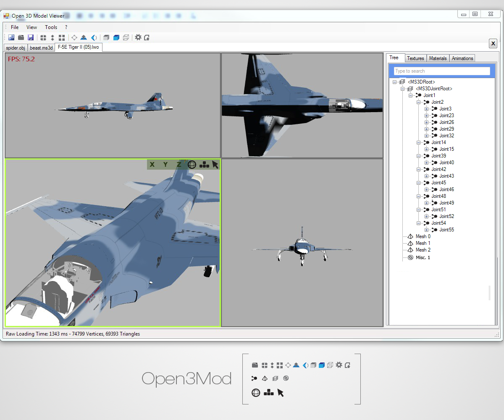
Task: Click the save floppy disk toolbar icon
Action: point(31,38)
